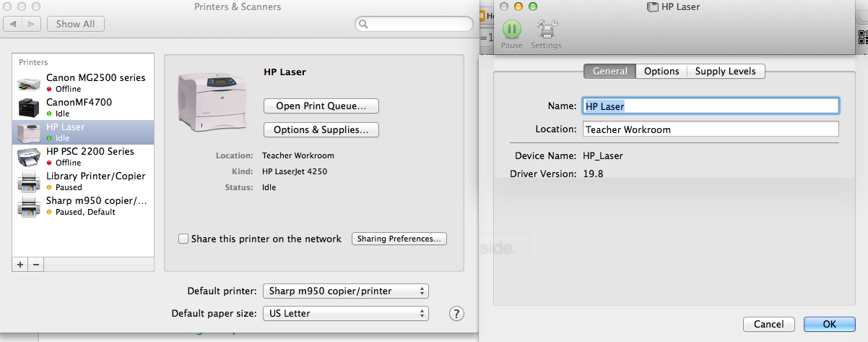Click the search magnifier icon
Viewport: 868px width, 342px height.
click(x=365, y=25)
